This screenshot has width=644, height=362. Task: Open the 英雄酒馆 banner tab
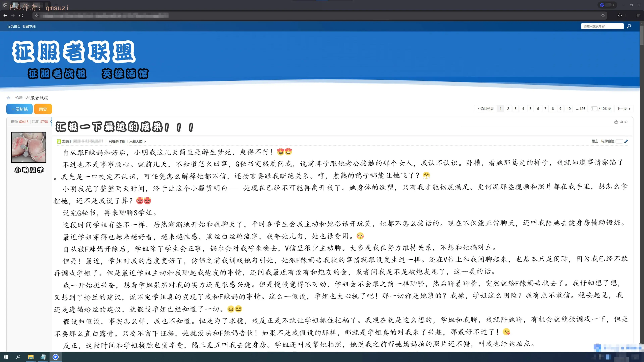125,74
